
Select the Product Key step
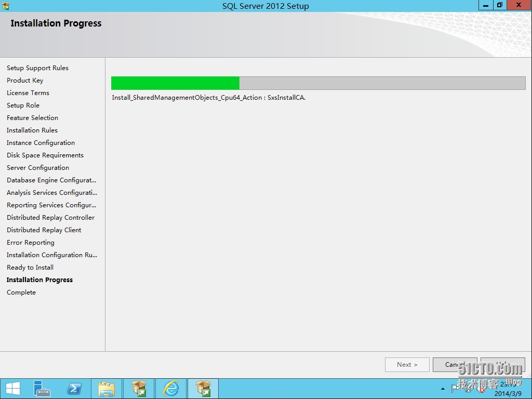click(25, 81)
